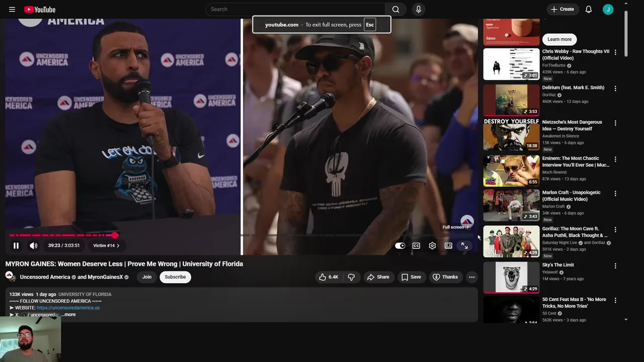Open options for Nietzsche's Most Dangerous Idea

pyautogui.click(x=615, y=123)
